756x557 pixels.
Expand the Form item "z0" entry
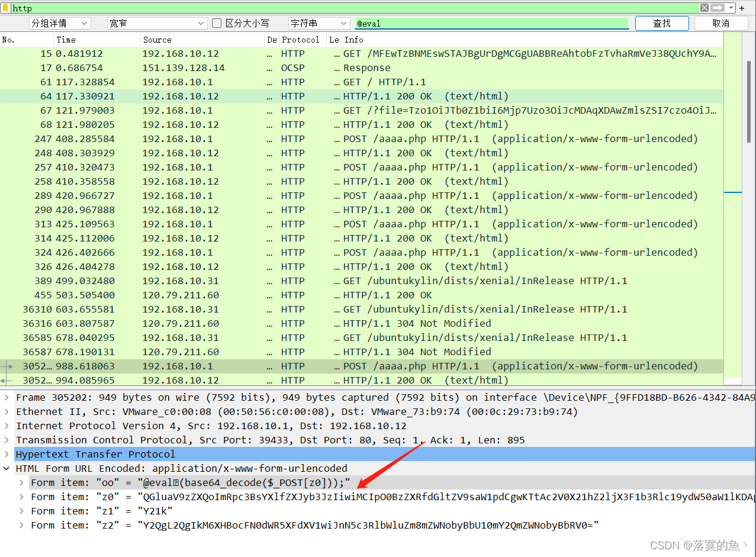[x=22, y=497]
